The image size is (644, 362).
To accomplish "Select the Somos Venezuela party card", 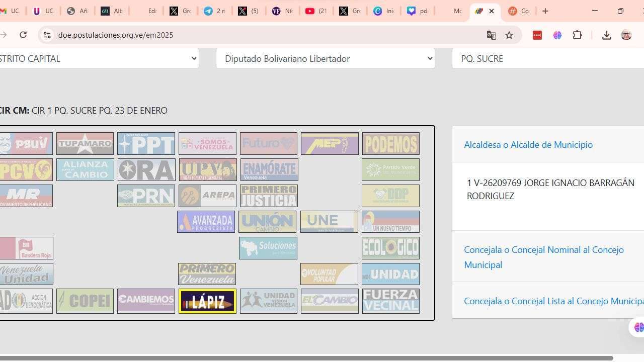I will point(207,143).
